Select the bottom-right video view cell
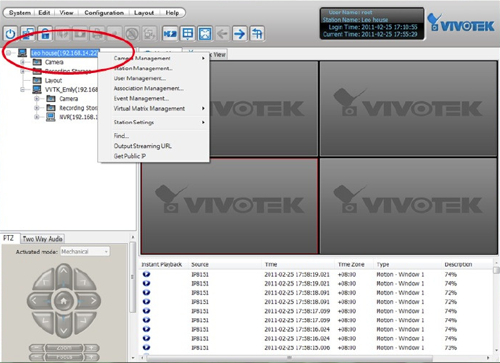The height and width of the screenshot is (363, 500). pos(408,206)
